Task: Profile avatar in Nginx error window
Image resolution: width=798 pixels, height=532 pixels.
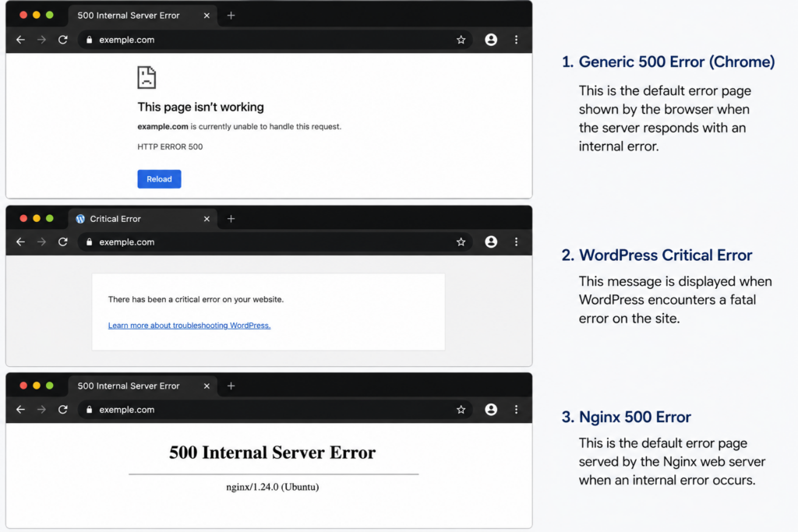Action: [491, 409]
